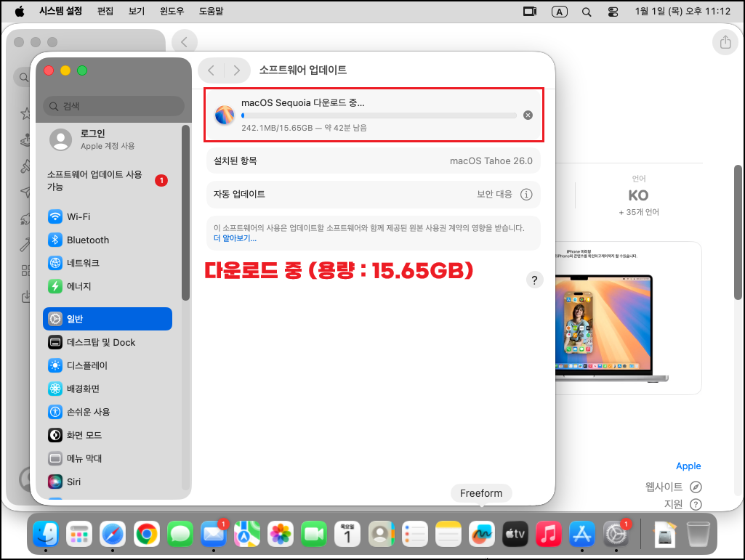This screenshot has width=745, height=560.
Task: Select 화면 모드 in settings sidebar
Action: coord(108,434)
